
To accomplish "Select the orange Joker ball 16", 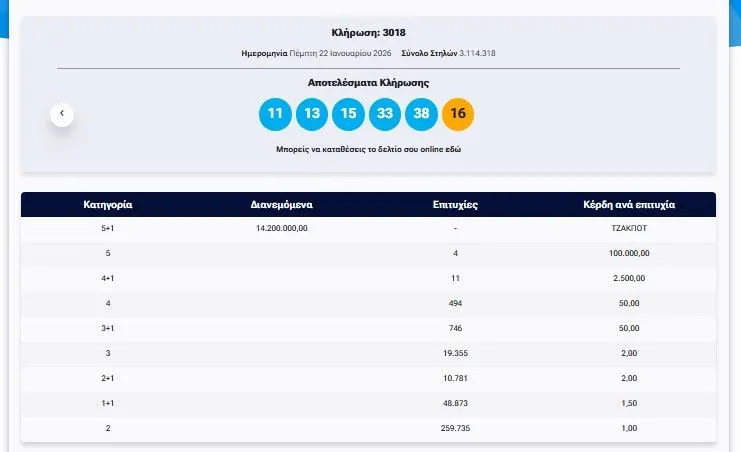I will point(458,113).
